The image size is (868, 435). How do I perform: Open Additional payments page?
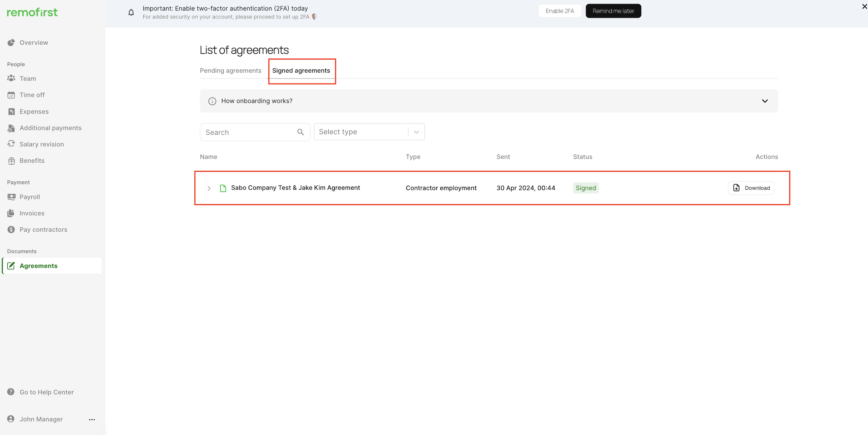point(51,128)
